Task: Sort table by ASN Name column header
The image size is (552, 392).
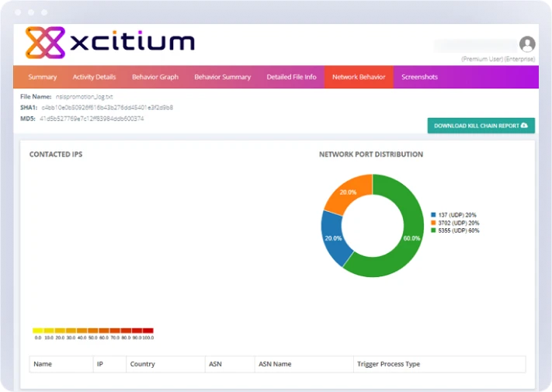Action: 274,364
